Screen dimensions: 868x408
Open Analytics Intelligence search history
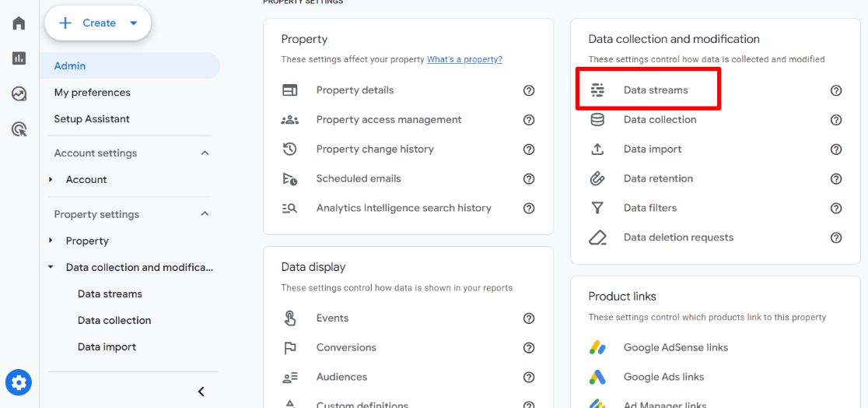pyautogui.click(x=404, y=209)
